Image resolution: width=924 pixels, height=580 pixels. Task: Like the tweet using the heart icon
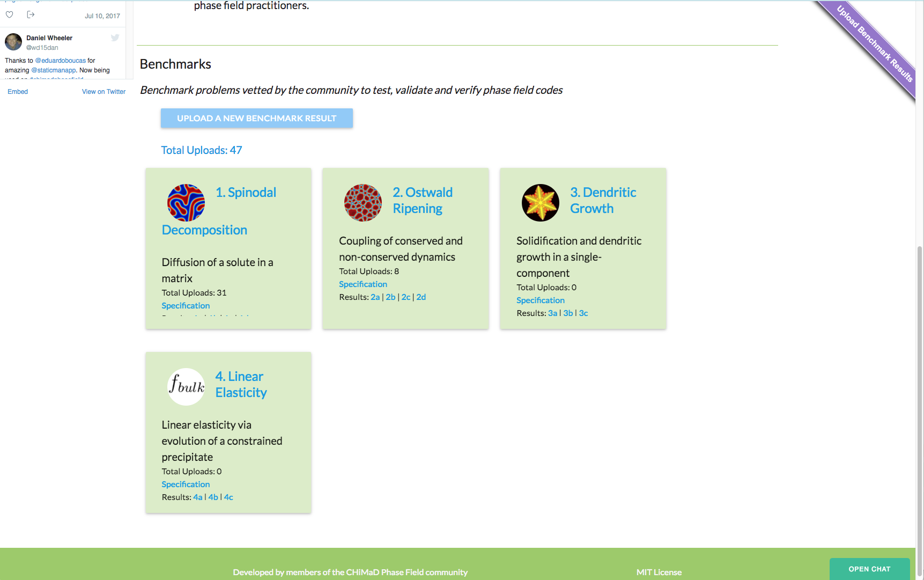point(10,14)
